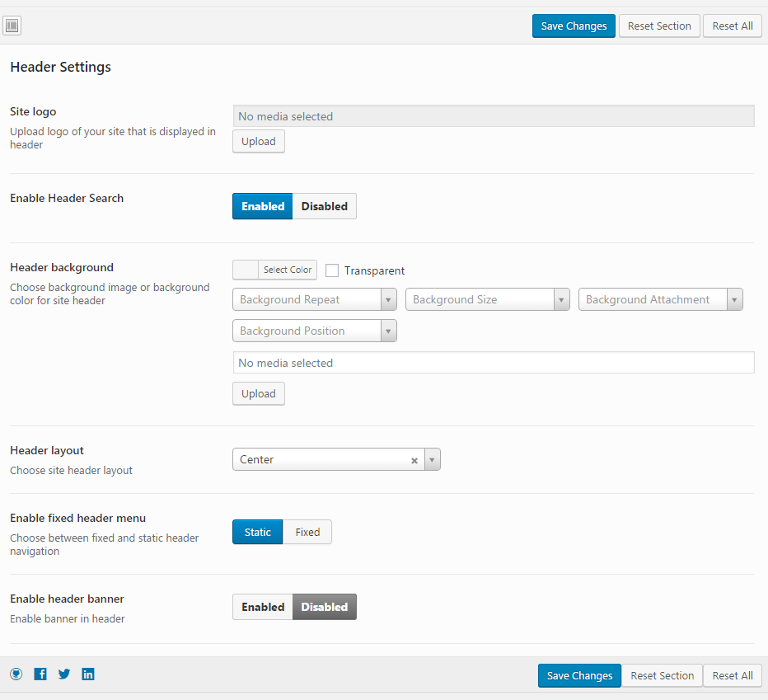The width and height of the screenshot is (768, 700).
Task: Click the top Save Changes button
Action: [574, 26]
